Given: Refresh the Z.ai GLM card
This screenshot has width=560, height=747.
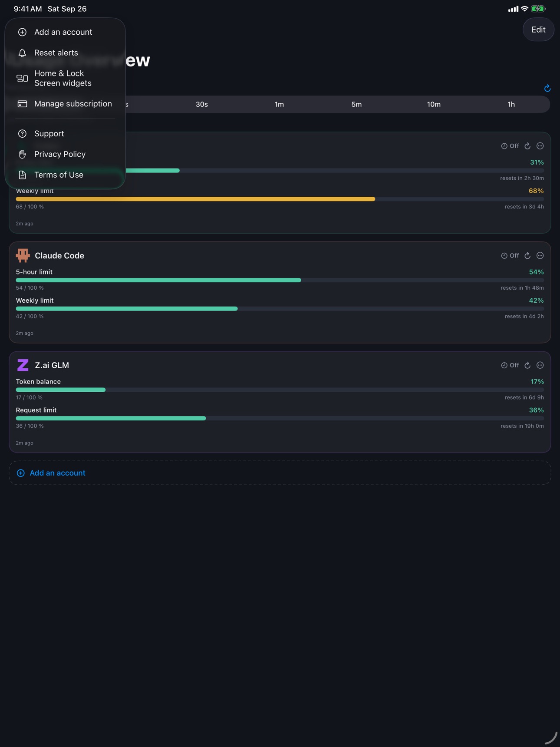Looking at the screenshot, I should click(527, 365).
